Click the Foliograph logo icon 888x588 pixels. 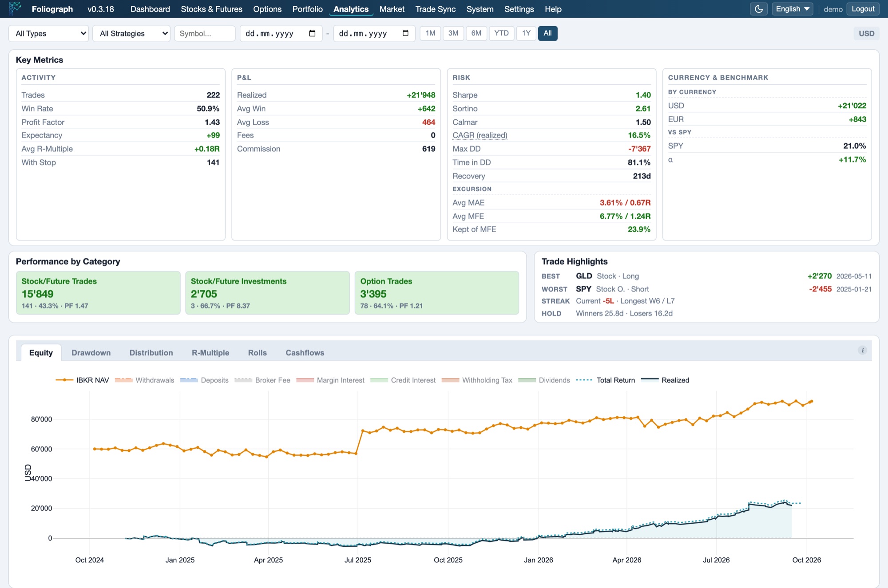click(15, 8)
